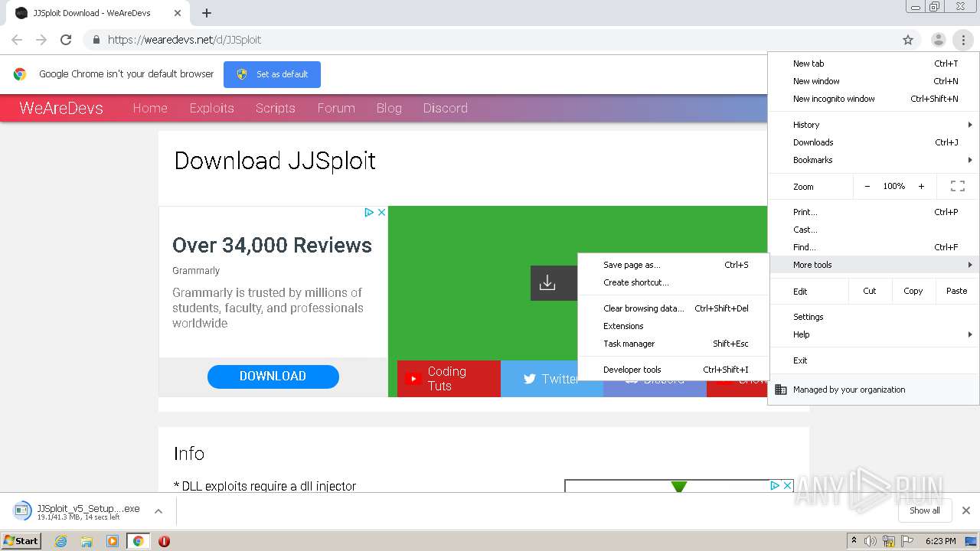
Task: Open Settings from Chrome menu
Action: [874, 317]
